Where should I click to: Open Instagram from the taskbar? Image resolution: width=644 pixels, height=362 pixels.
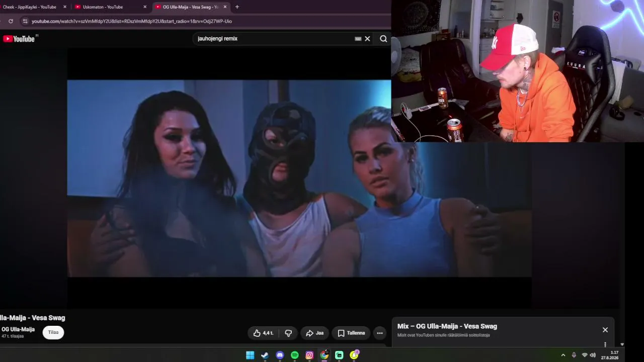tap(309, 355)
